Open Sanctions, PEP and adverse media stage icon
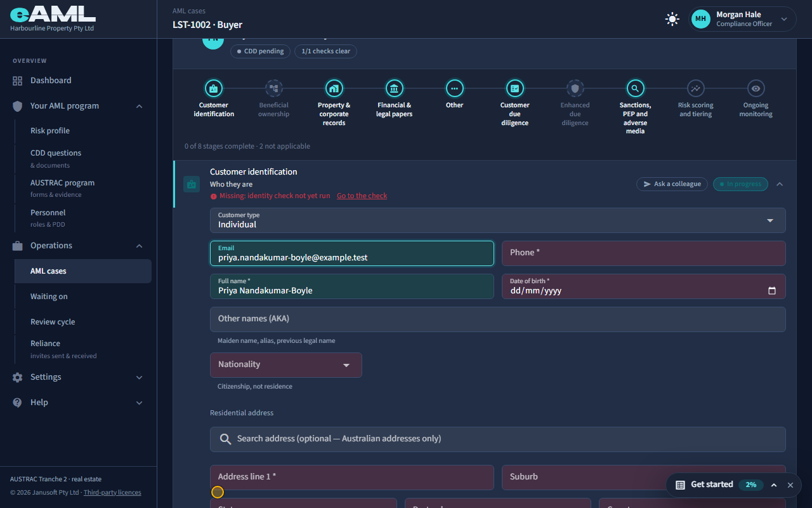 (635, 88)
